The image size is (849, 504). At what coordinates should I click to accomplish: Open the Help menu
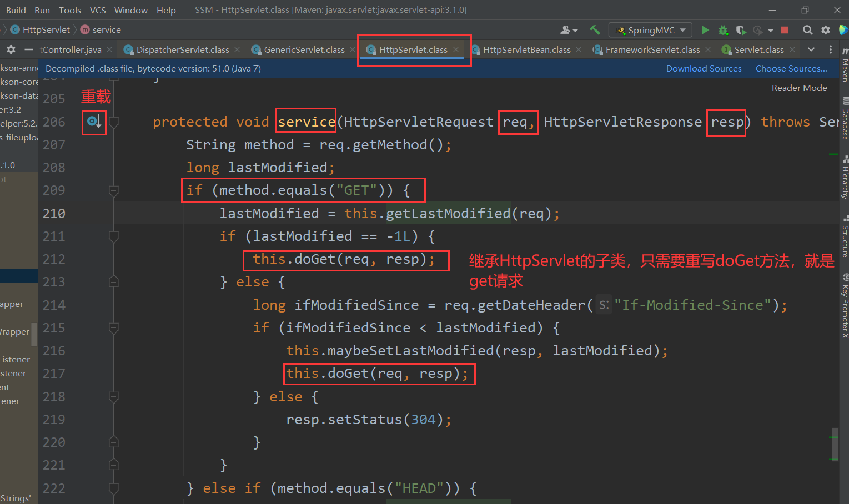(166, 10)
